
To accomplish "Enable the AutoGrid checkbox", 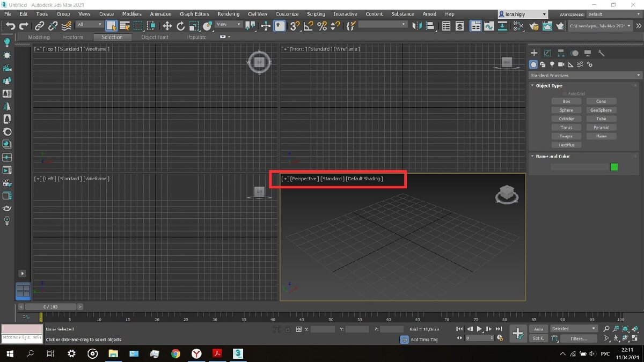I will click(564, 93).
